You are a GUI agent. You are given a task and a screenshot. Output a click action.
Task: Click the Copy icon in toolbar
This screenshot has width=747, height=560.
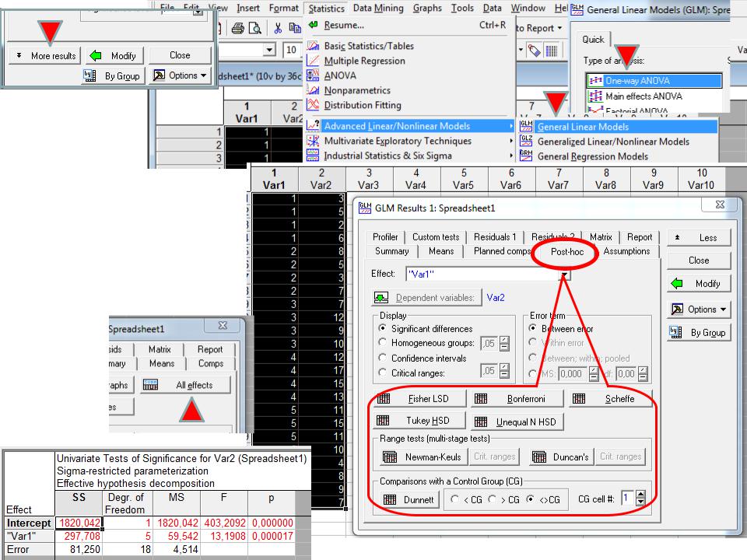(295, 29)
